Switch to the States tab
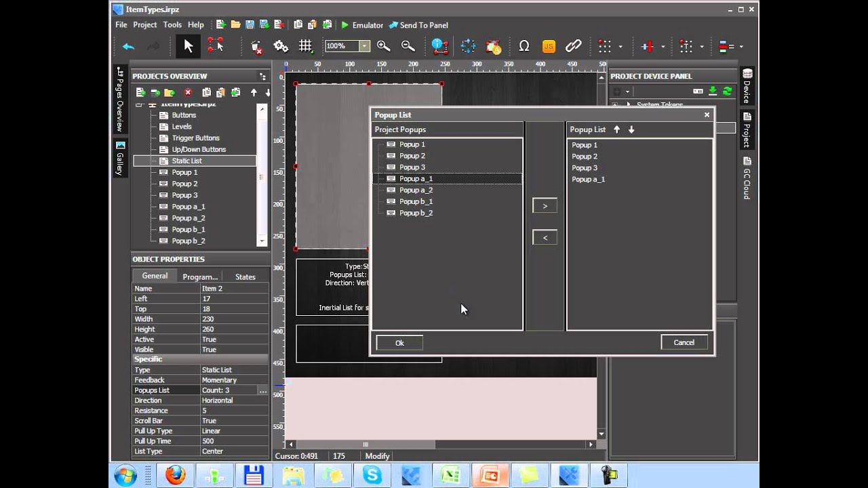 click(245, 277)
